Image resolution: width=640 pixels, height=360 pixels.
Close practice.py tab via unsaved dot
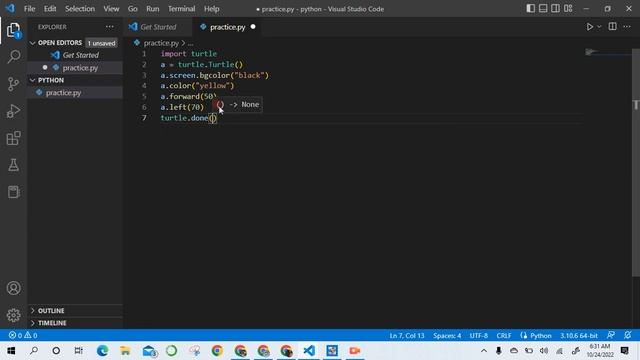[253, 27]
